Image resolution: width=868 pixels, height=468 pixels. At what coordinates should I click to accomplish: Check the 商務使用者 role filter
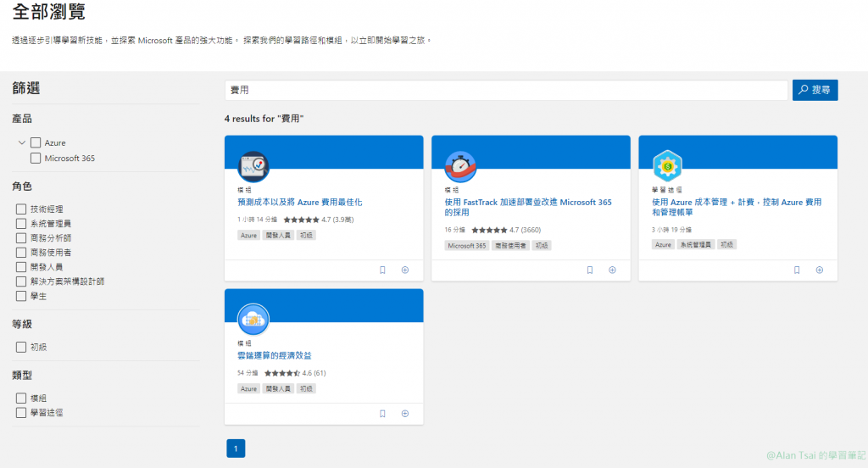[x=21, y=253]
